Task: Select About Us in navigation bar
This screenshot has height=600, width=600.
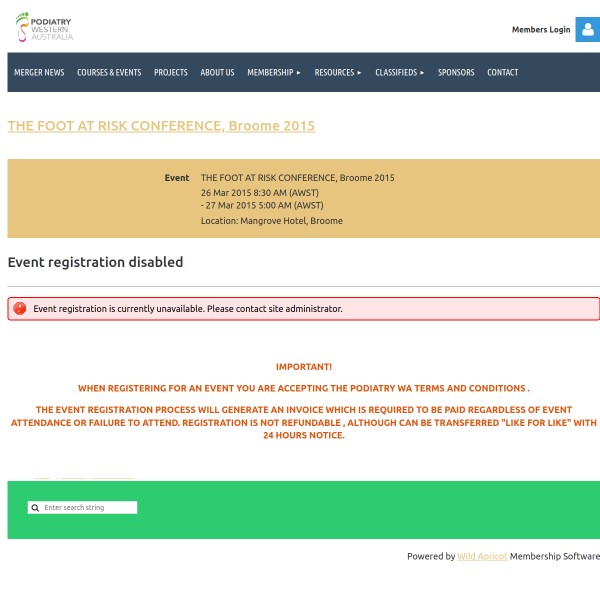Action: pos(217,73)
